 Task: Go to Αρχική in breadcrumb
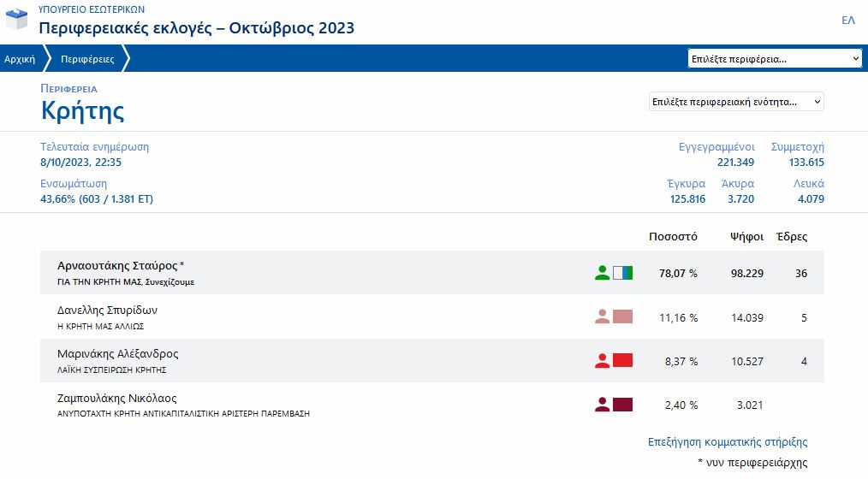[x=20, y=59]
